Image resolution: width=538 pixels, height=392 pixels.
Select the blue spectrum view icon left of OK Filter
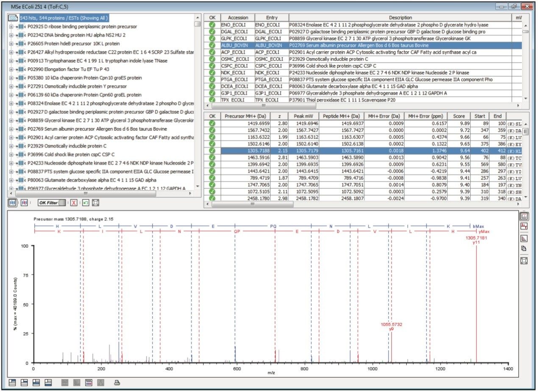[x=12, y=203]
